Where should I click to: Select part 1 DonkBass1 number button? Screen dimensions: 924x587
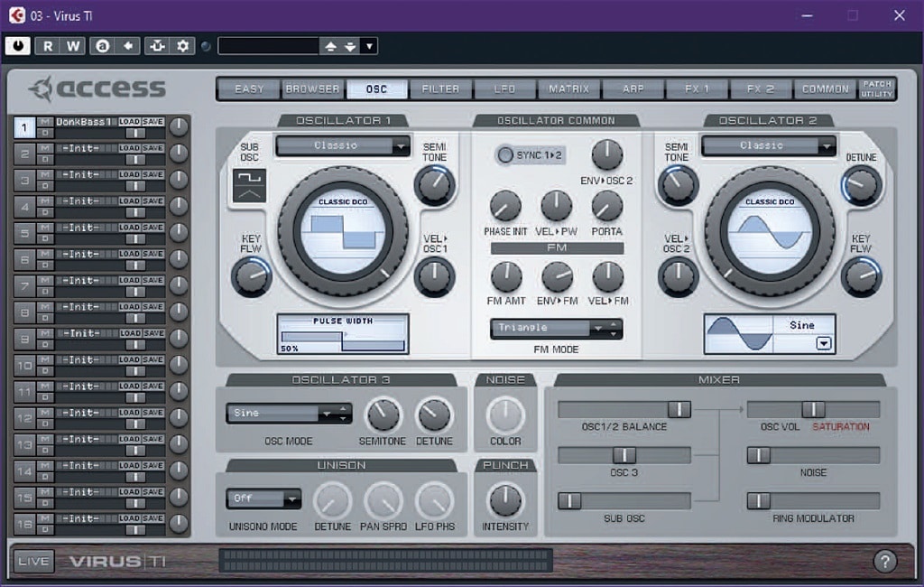[24, 127]
